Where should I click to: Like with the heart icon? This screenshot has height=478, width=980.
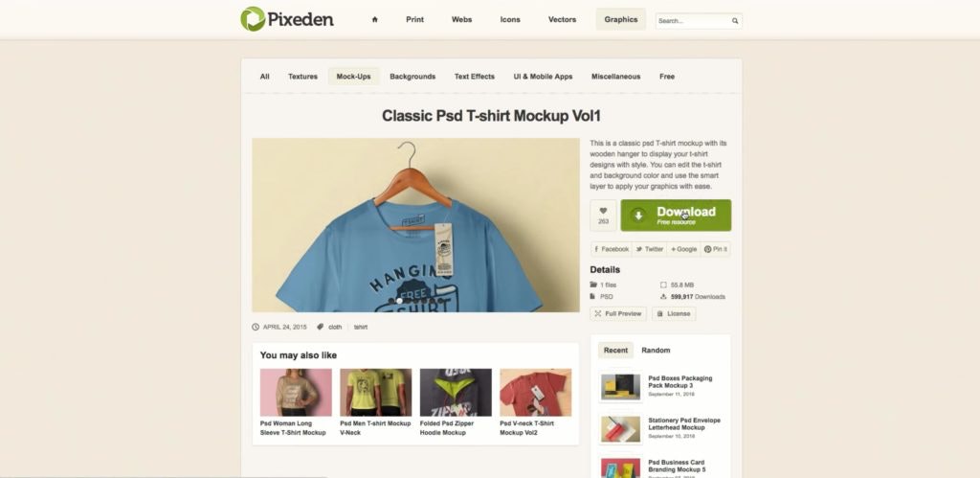point(603,216)
